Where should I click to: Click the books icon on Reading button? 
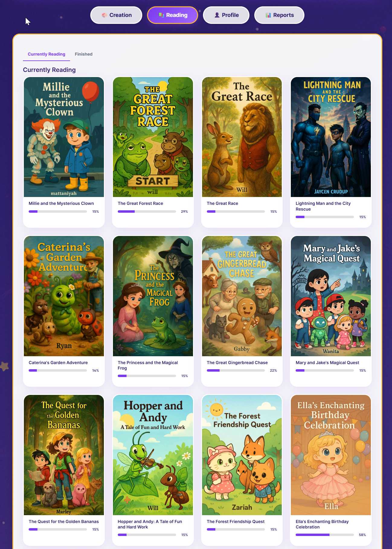[161, 15]
